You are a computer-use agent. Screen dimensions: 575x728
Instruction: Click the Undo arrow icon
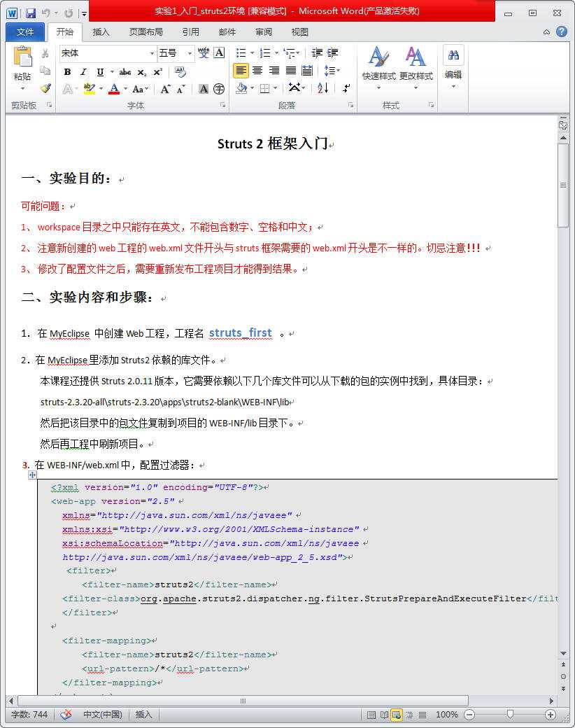coord(46,13)
